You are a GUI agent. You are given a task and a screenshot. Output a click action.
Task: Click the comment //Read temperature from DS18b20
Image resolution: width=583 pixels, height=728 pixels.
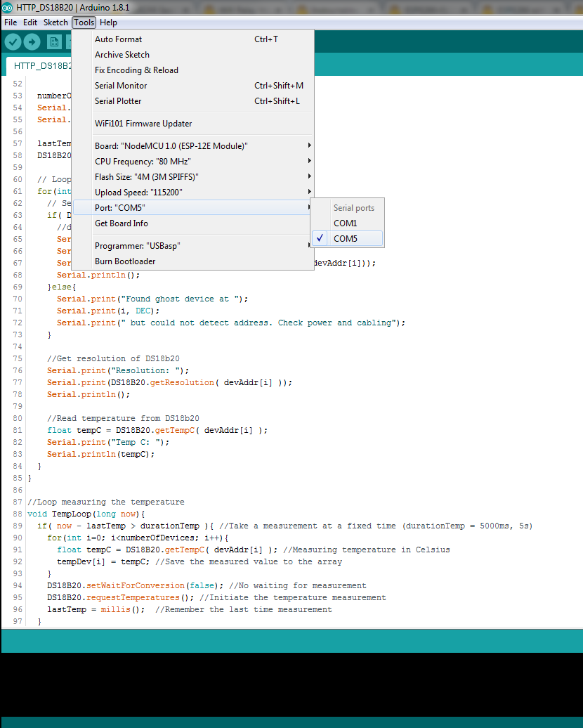(123, 418)
